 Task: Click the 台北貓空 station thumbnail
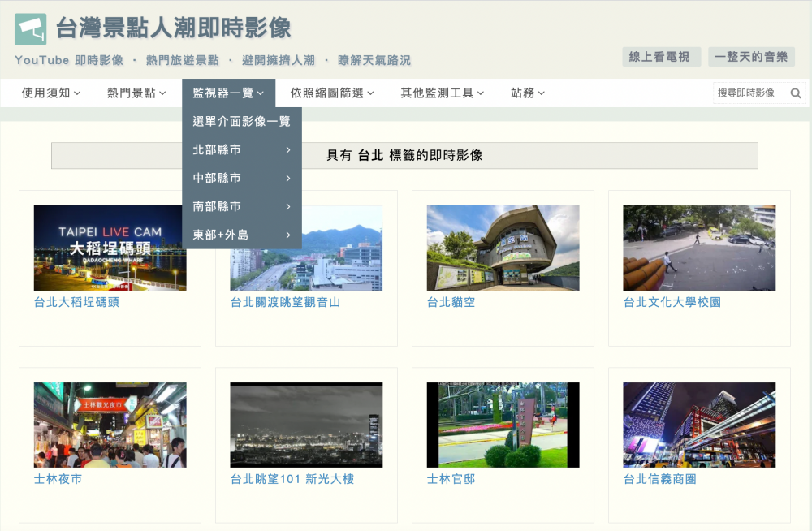point(503,248)
